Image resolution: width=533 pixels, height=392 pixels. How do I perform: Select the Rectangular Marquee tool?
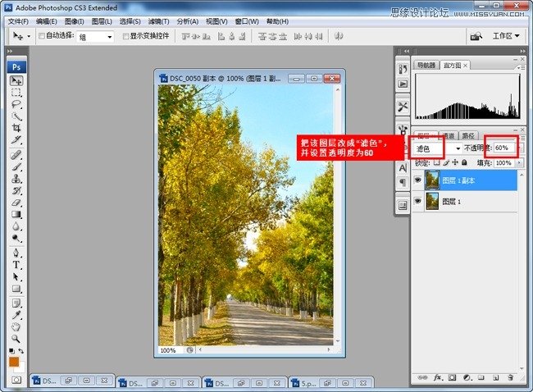point(16,93)
